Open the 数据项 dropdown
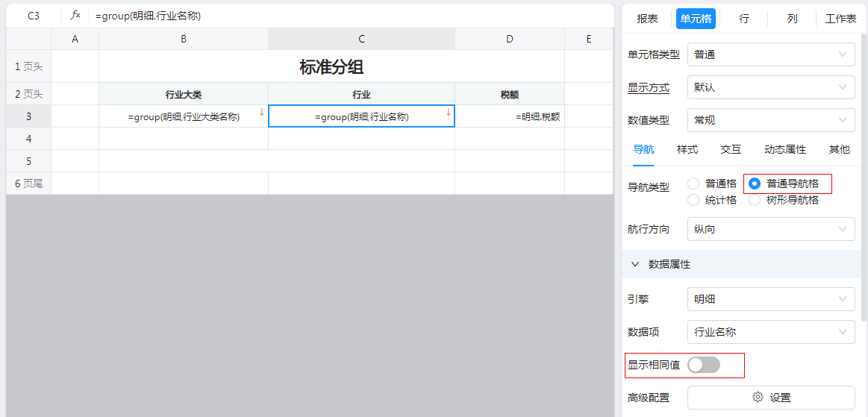This screenshot has width=868, height=417. (771, 332)
